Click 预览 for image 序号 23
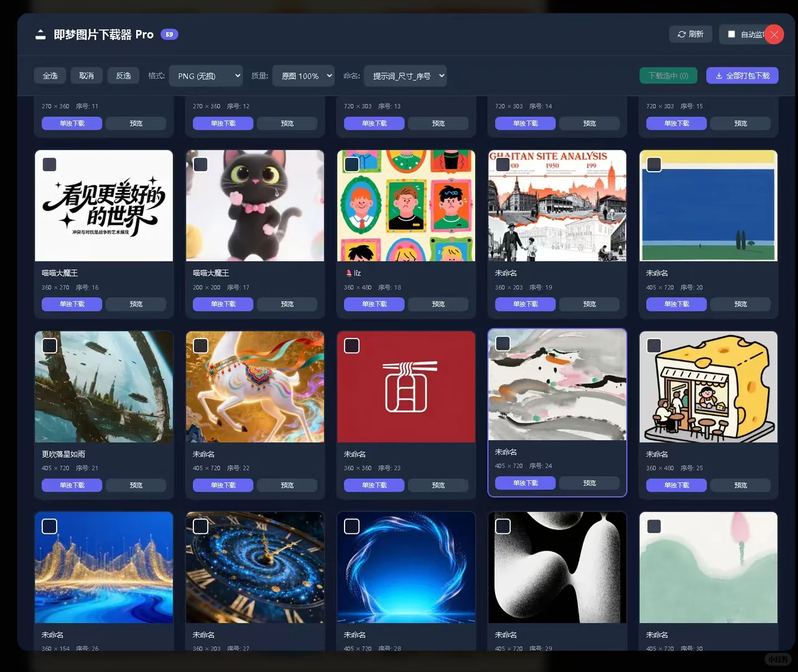The width and height of the screenshot is (798, 672). [438, 485]
